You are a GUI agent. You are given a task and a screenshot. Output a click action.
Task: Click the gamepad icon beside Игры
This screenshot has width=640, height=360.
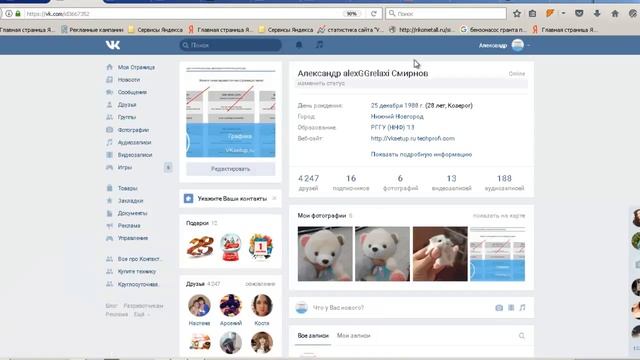tap(109, 167)
